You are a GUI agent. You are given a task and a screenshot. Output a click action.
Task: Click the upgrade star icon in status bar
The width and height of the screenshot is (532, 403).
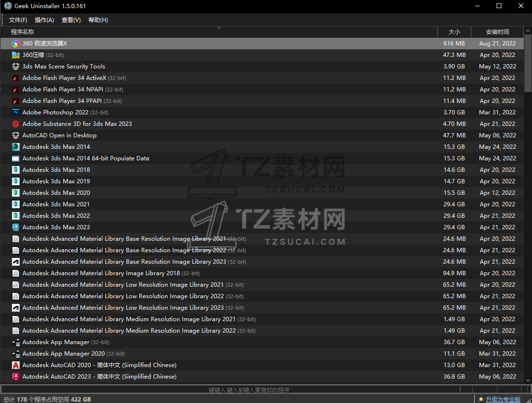point(481,399)
